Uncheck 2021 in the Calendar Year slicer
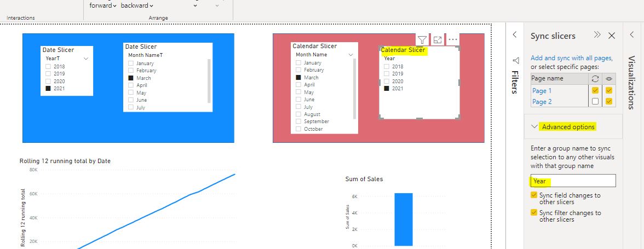The image size is (644, 249). (x=387, y=88)
